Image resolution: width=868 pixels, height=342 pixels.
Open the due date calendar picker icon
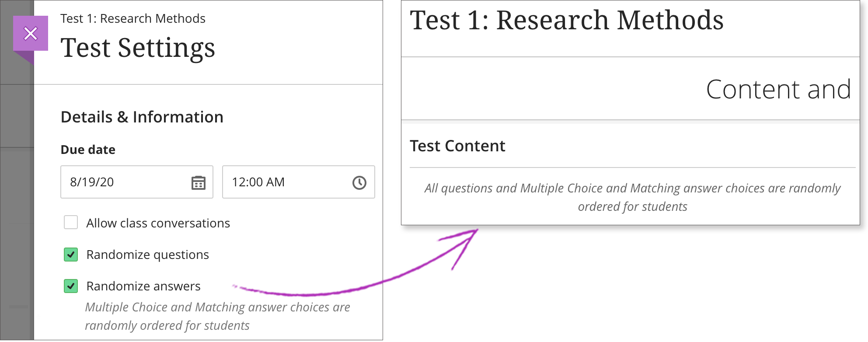(199, 182)
